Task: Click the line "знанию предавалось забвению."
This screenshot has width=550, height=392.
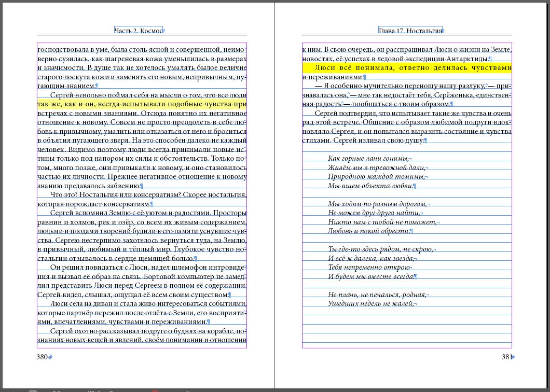Action: [x=89, y=186]
